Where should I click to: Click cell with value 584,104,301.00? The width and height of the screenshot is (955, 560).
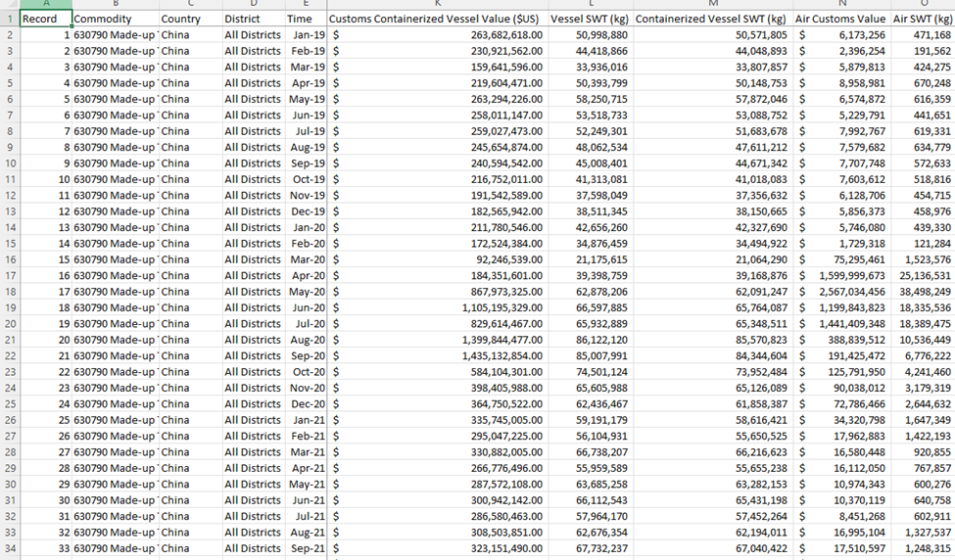pos(437,372)
